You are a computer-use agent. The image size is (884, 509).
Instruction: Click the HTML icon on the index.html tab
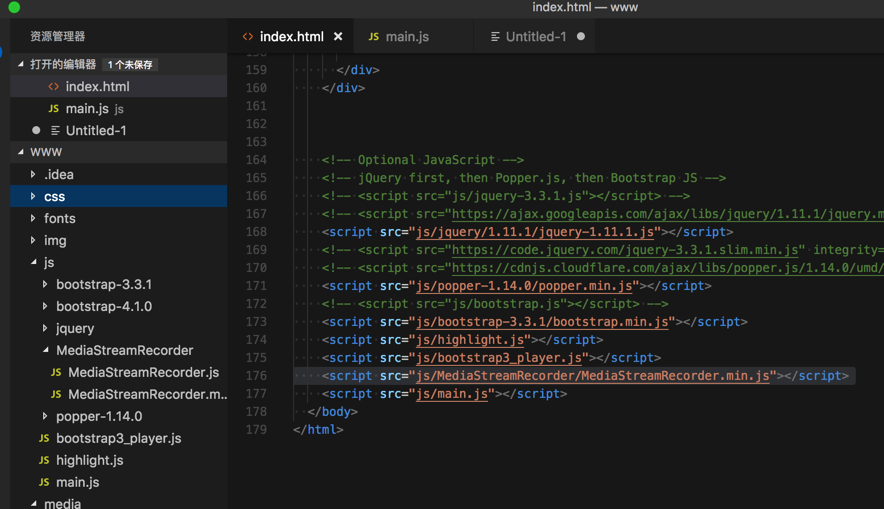(248, 37)
